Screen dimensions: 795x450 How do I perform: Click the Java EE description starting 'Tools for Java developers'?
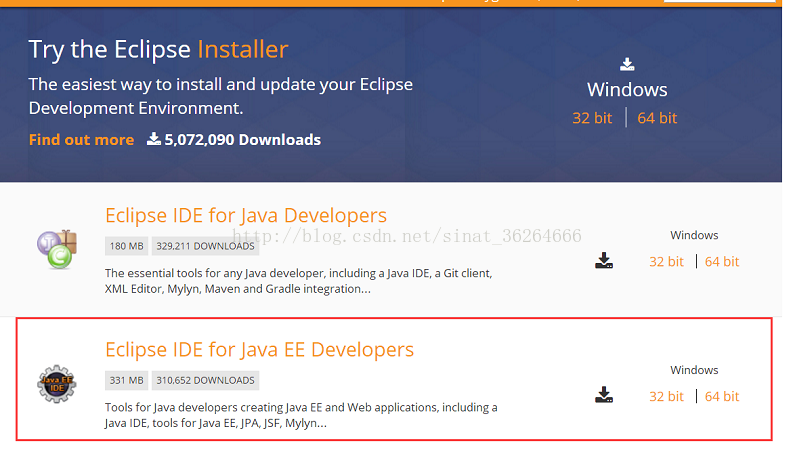301,415
